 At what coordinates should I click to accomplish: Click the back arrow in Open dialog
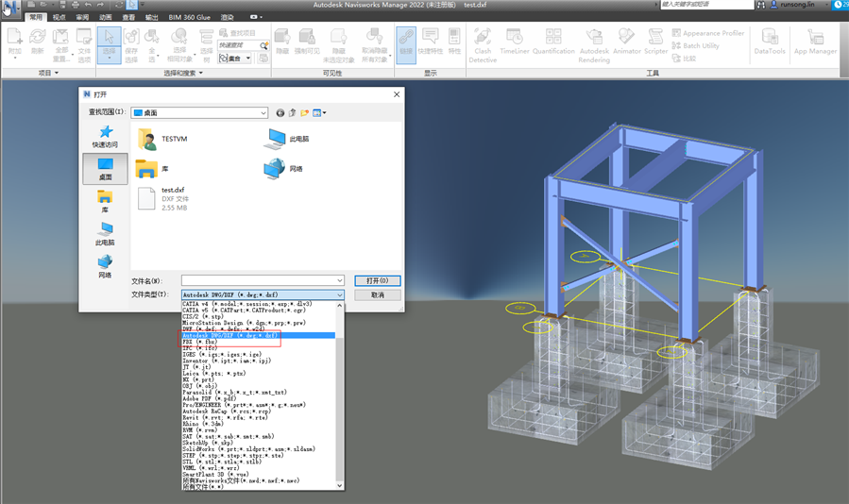[280, 113]
